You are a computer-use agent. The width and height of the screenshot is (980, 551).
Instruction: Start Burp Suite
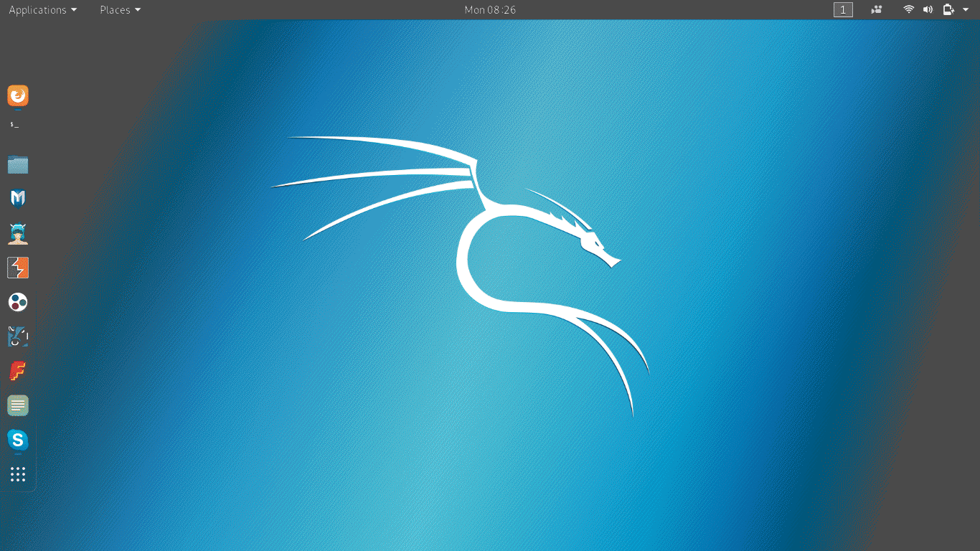tap(17, 268)
